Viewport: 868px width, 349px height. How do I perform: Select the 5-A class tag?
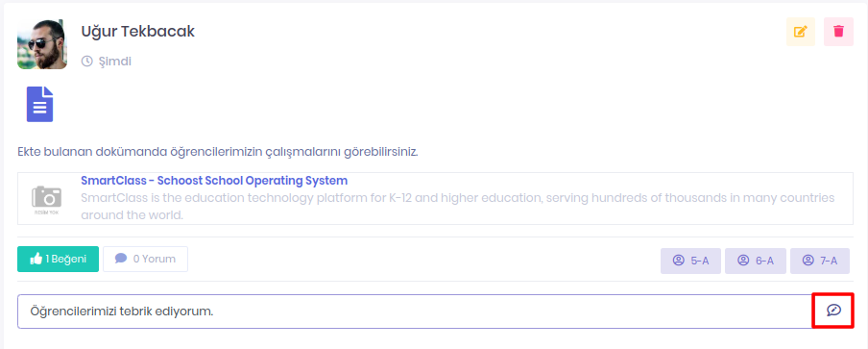click(691, 261)
